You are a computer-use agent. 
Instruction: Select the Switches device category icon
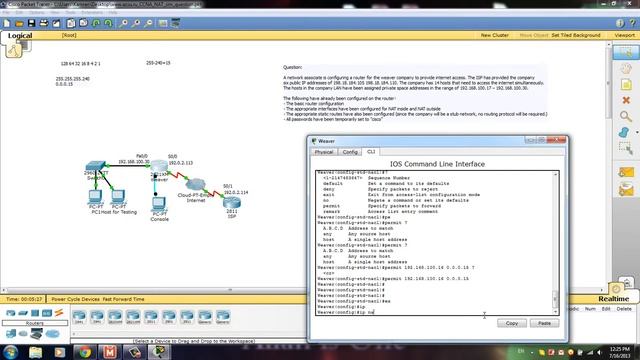23,313
